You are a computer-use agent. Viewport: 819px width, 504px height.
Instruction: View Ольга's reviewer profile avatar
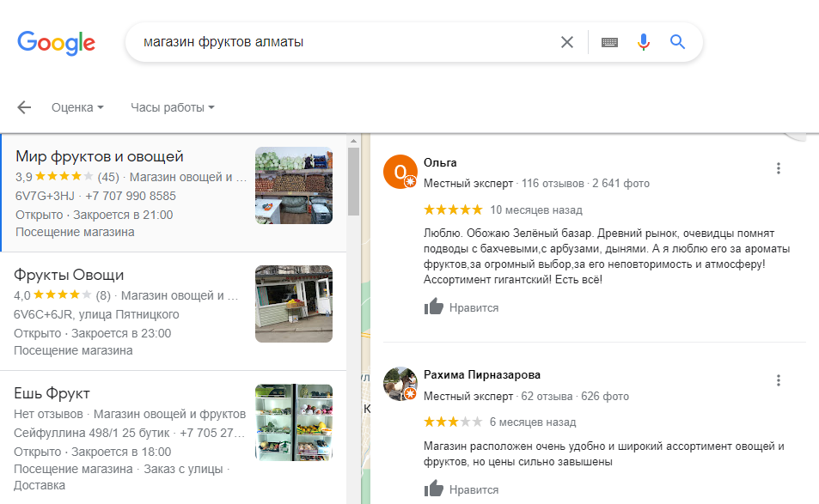[400, 172]
